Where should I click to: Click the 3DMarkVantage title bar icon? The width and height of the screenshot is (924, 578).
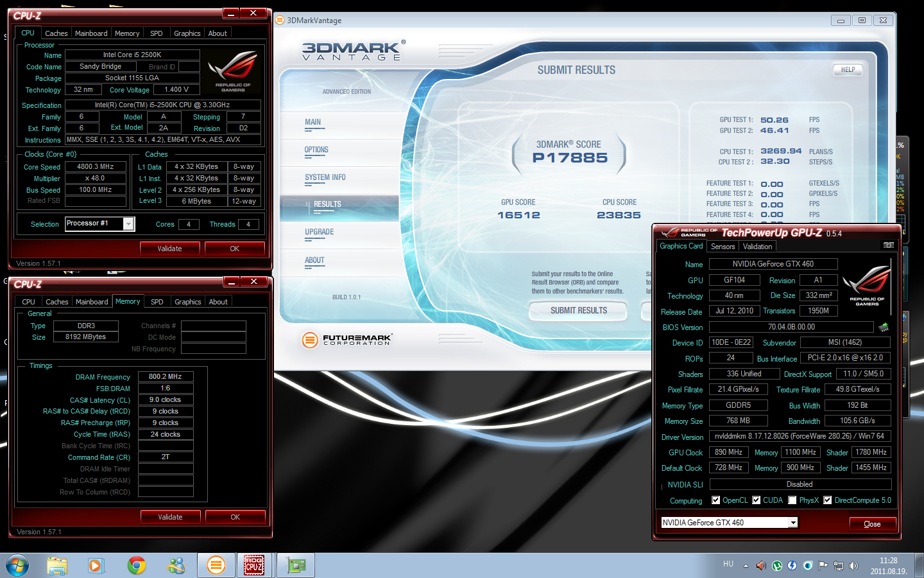[x=280, y=20]
